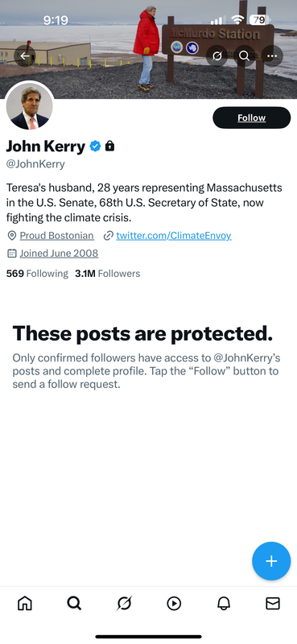297x644 pixels.
Task: Open John Kerry's profile picture
Action: pos(30,106)
